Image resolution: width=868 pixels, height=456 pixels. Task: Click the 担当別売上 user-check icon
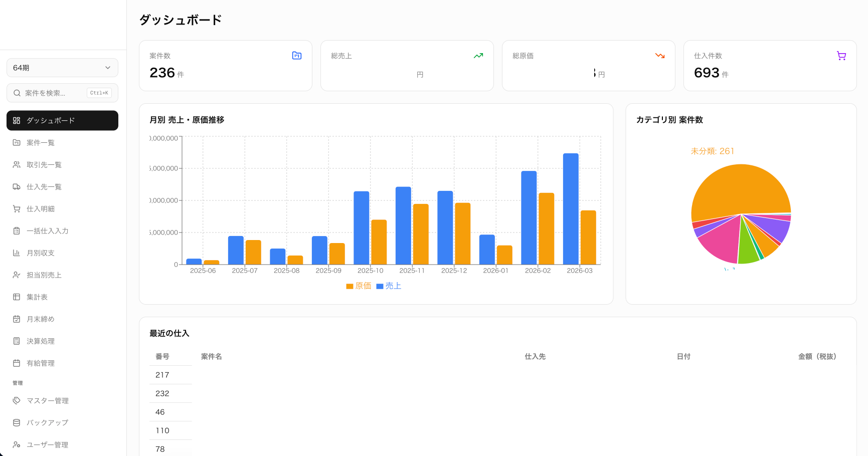(x=17, y=275)
